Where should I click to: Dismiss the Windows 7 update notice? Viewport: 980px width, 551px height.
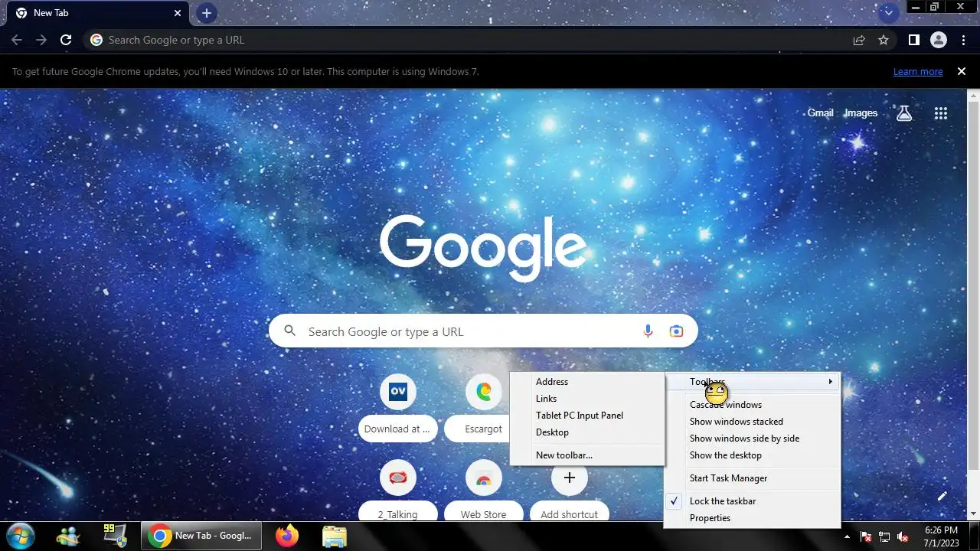(x=961, y=71)
